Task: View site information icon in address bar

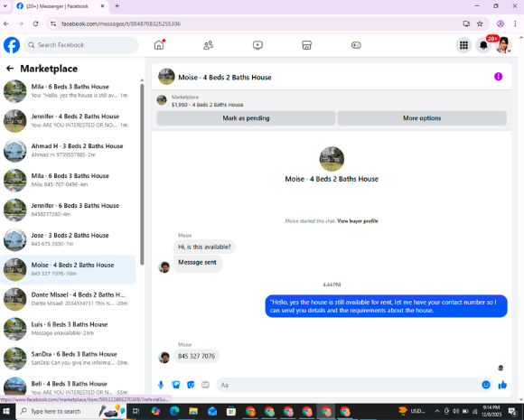Action: click(53, 23)
